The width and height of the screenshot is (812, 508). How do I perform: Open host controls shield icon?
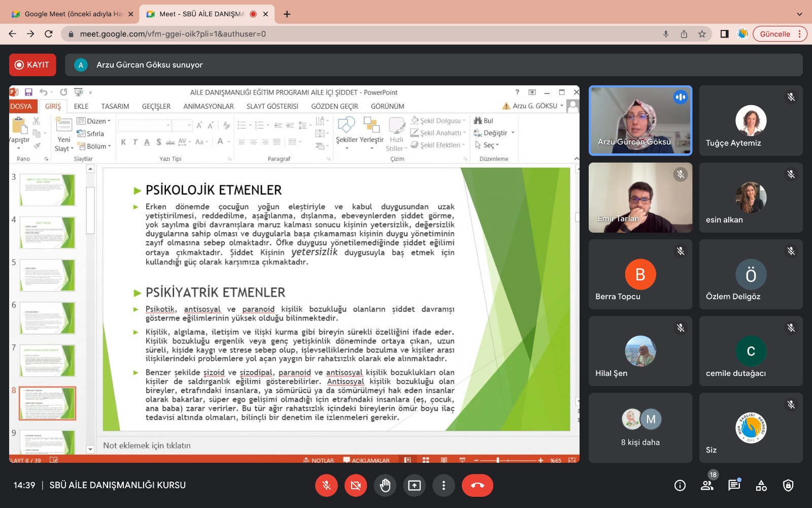coord(788,486)
